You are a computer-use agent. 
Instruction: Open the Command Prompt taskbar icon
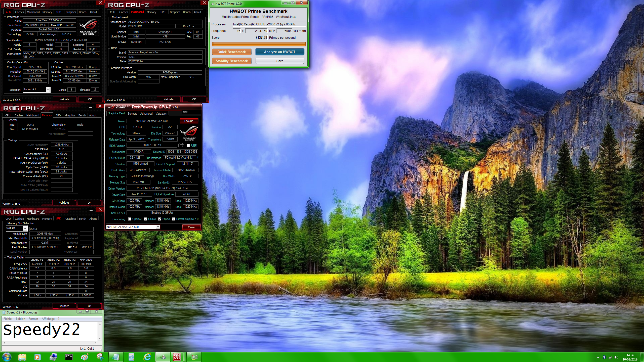69,357
